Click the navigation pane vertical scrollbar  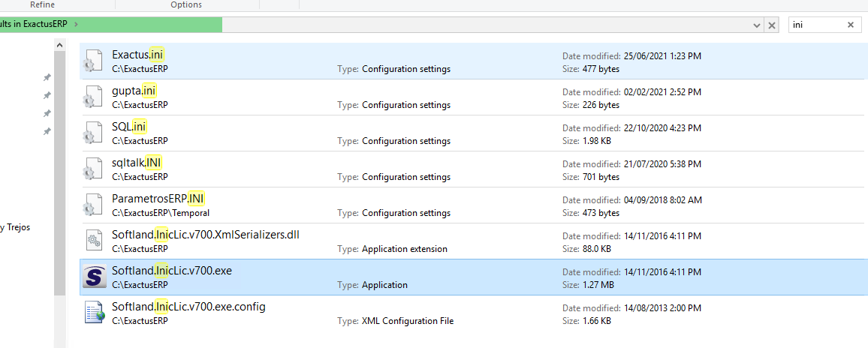59,173
